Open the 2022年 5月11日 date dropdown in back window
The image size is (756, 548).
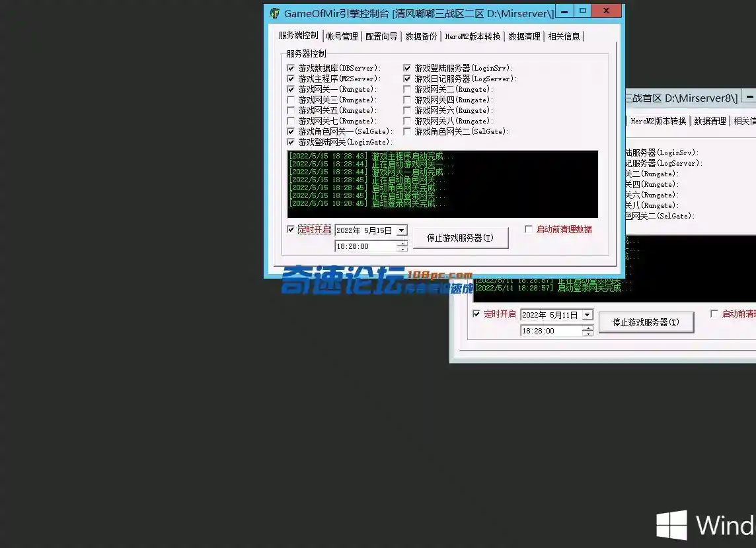pos(587,315)
